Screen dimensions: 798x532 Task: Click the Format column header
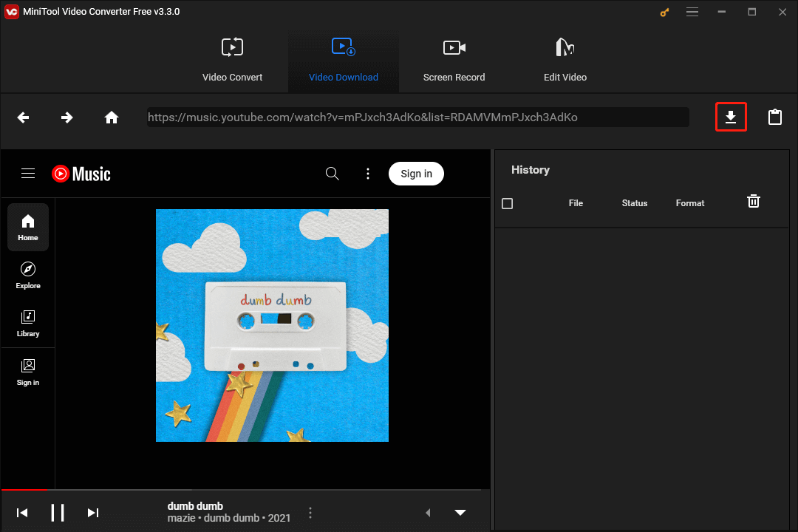(690, 203)
